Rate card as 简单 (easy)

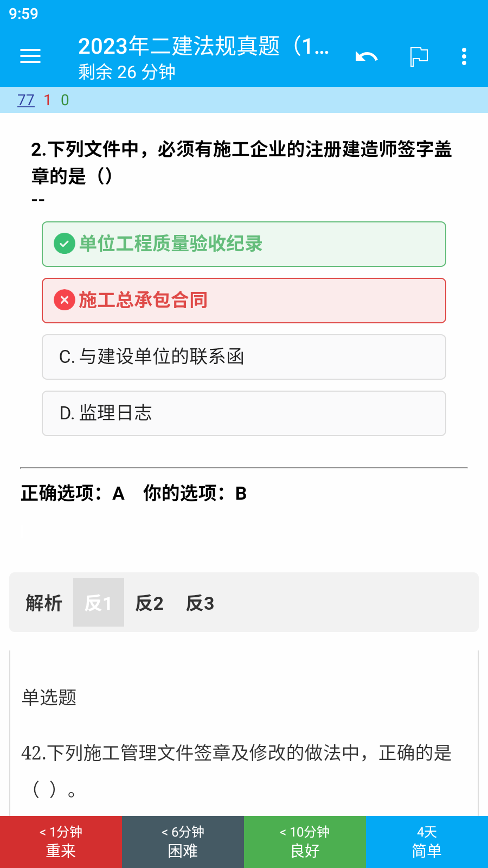pos(427,842)
